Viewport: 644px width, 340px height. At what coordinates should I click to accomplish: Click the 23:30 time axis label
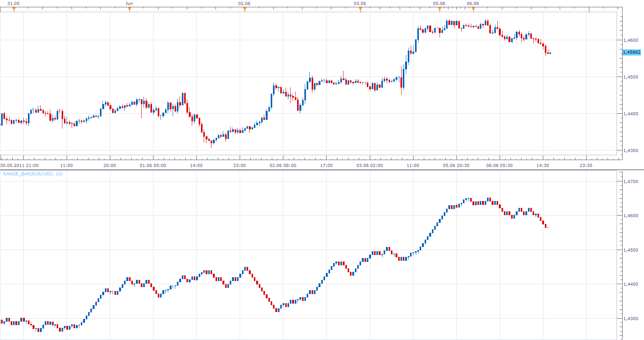click(x=586, y=165)
